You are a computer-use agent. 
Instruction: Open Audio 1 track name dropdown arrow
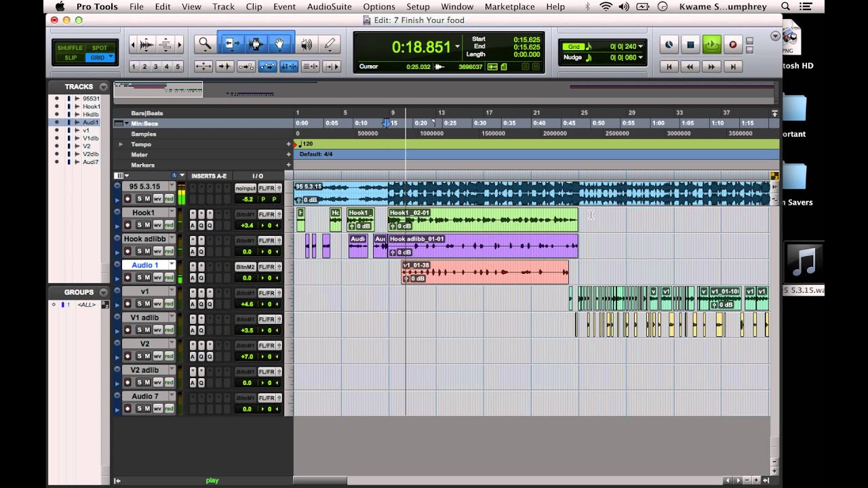(x=172, y=265)
